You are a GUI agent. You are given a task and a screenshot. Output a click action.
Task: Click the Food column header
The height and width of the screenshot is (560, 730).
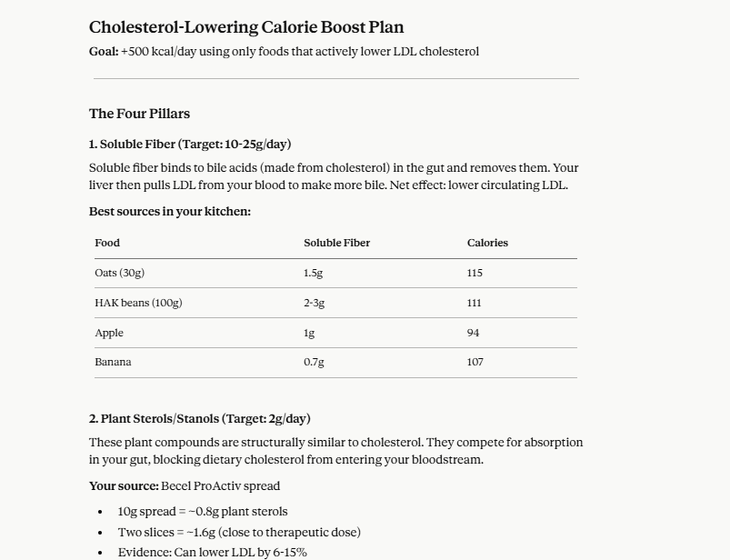pos(107,243)
